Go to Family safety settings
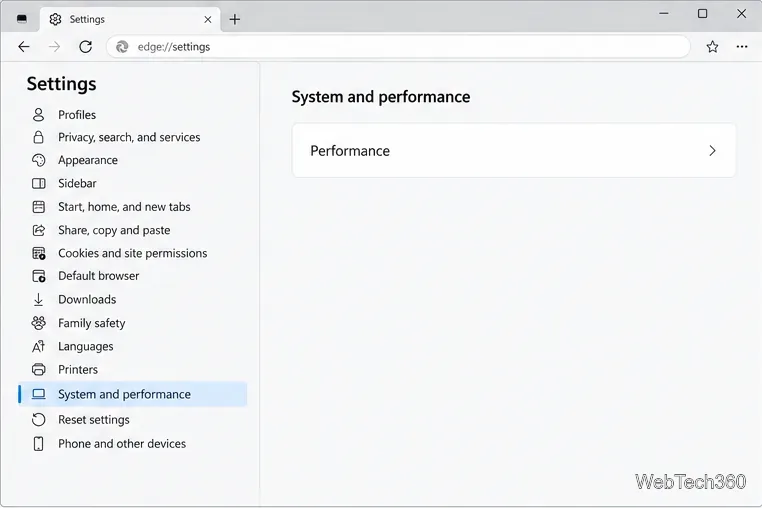 pos(92,323)
